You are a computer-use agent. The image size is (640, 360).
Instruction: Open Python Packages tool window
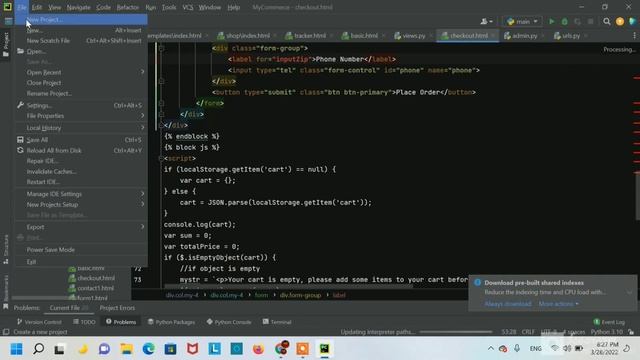(171, 322)
